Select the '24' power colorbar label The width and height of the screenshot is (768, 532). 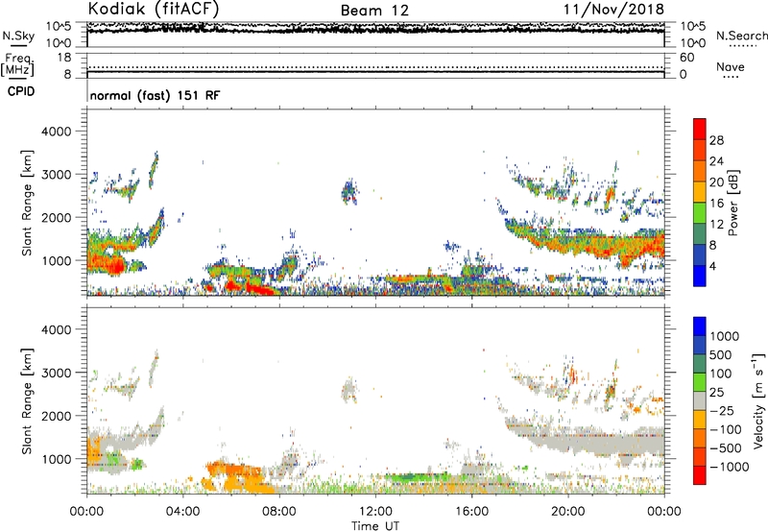pos(716,161)
